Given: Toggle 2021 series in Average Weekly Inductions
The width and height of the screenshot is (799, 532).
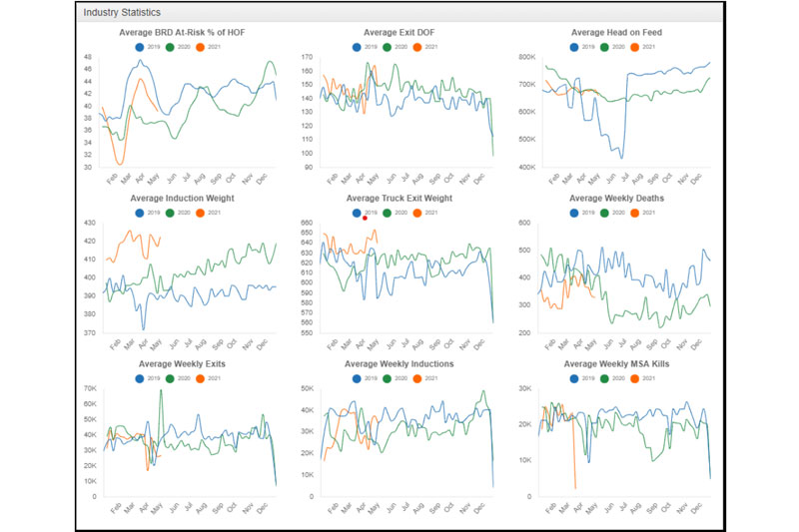Looking at the screenshot, I should pyautogui.click(x=425, y=378).
